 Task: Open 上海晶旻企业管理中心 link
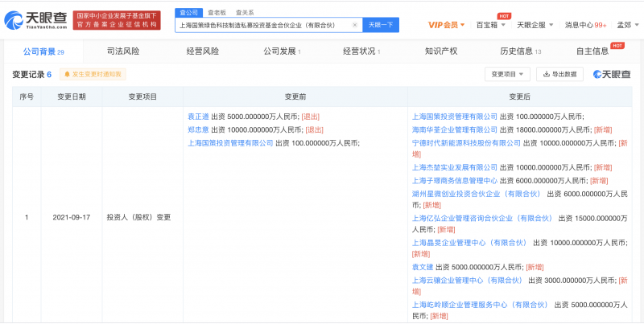point(469,243)
